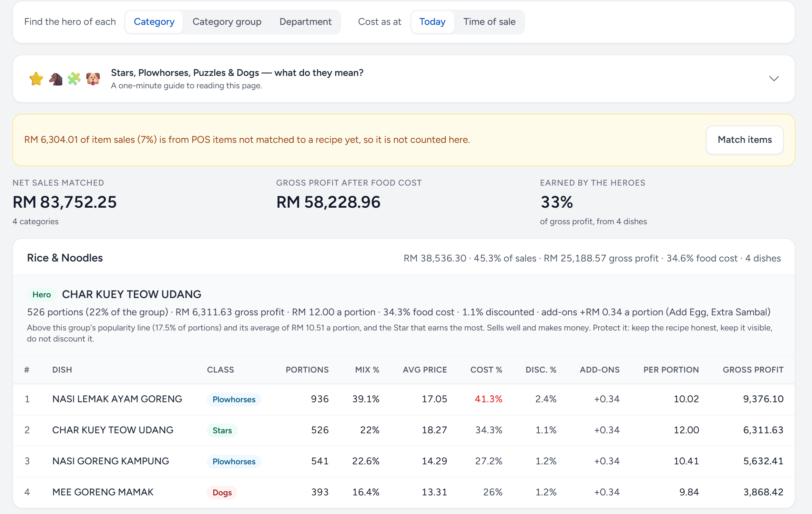Sort by the CLASS column header

[220, 370]
